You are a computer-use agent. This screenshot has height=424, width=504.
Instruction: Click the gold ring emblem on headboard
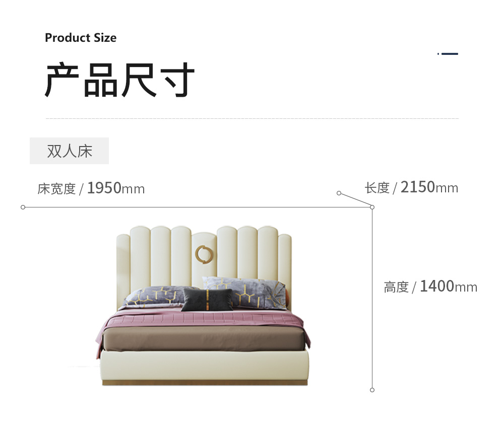tap(204, 254)
